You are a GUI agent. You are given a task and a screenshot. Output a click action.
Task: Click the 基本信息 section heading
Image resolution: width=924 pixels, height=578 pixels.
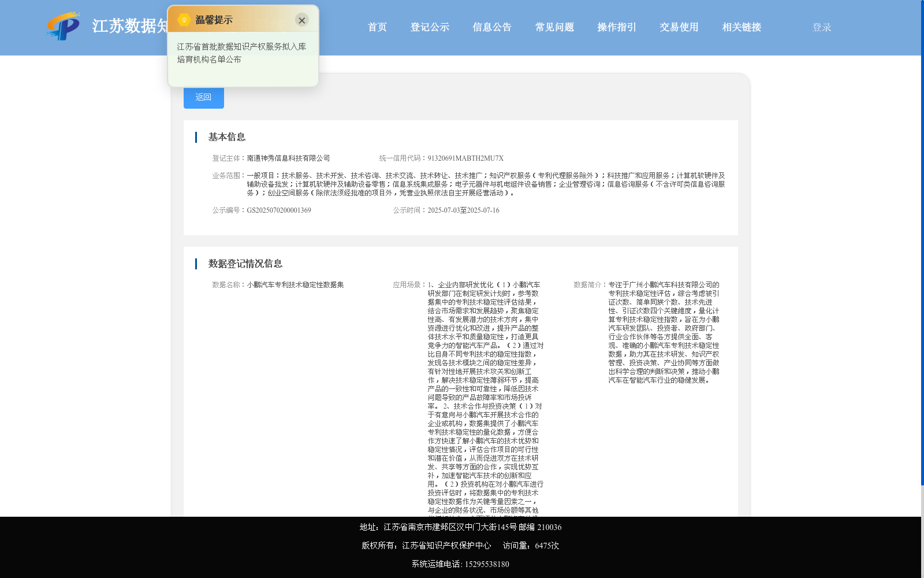click(227, 137)
